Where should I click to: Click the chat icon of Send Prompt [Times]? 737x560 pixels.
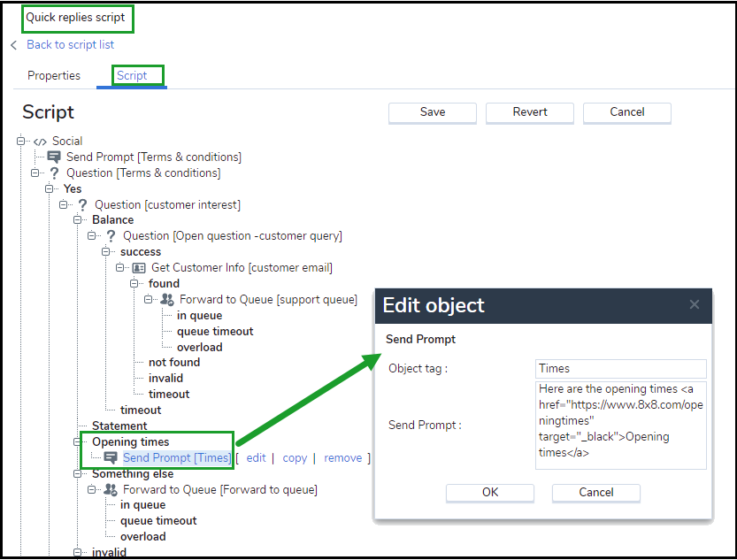[111, 457]
